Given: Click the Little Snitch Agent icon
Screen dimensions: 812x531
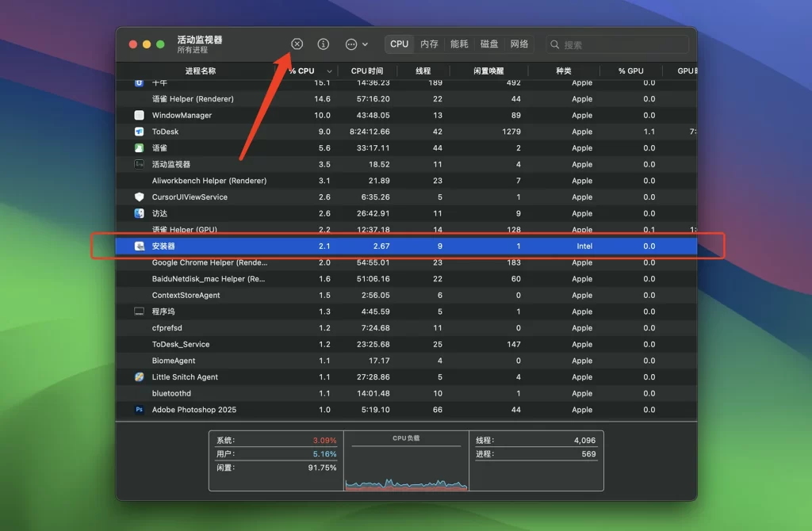Looking at the screenshot, I should (x=139, y=377).
